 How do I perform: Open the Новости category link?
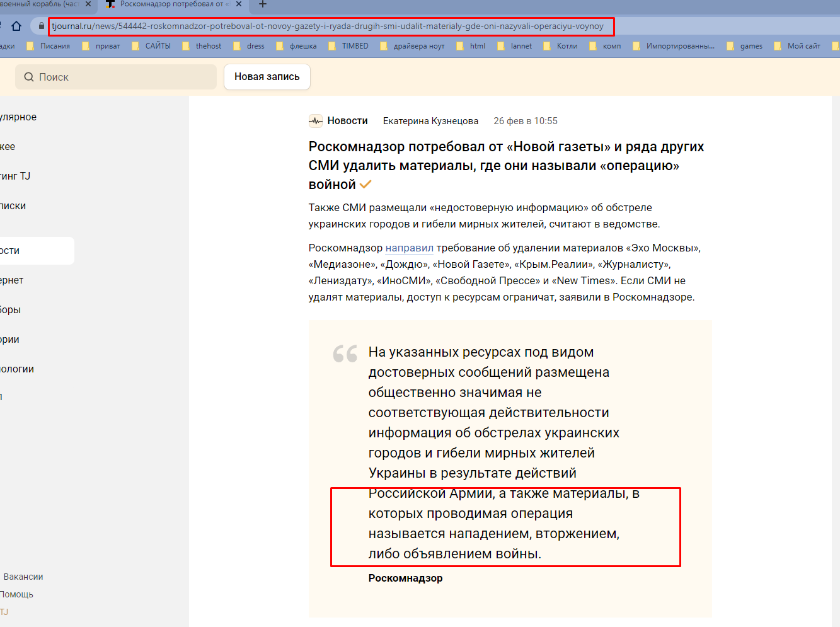tap(347, 121)
